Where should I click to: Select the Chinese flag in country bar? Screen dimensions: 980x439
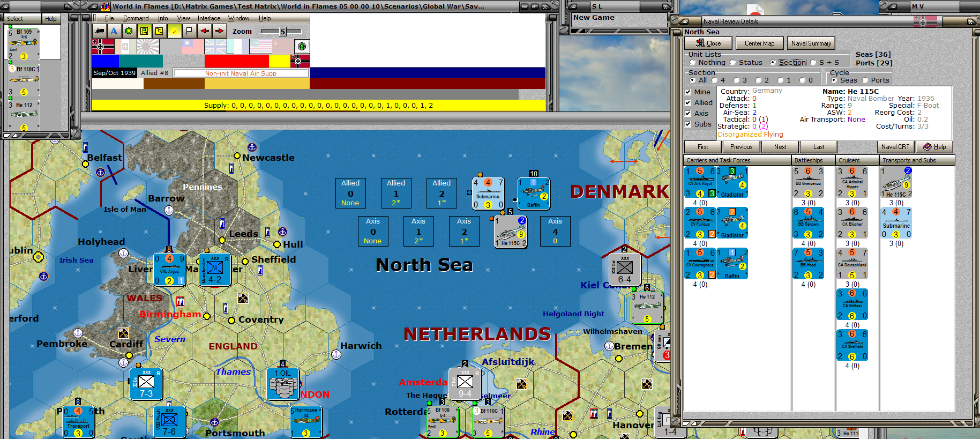(193, 47)
